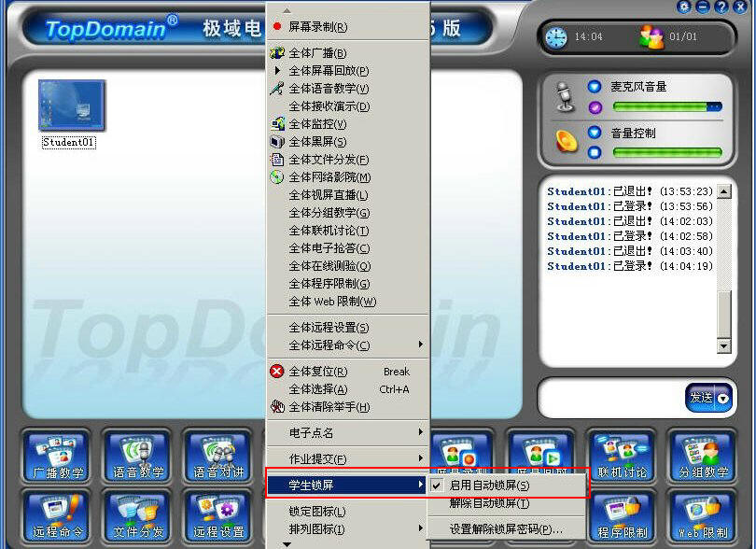Select the 广播教学 (broadcast teaching) tool icon
The height and width of the screenshot is (549, 756).
[x=56, y=457]
